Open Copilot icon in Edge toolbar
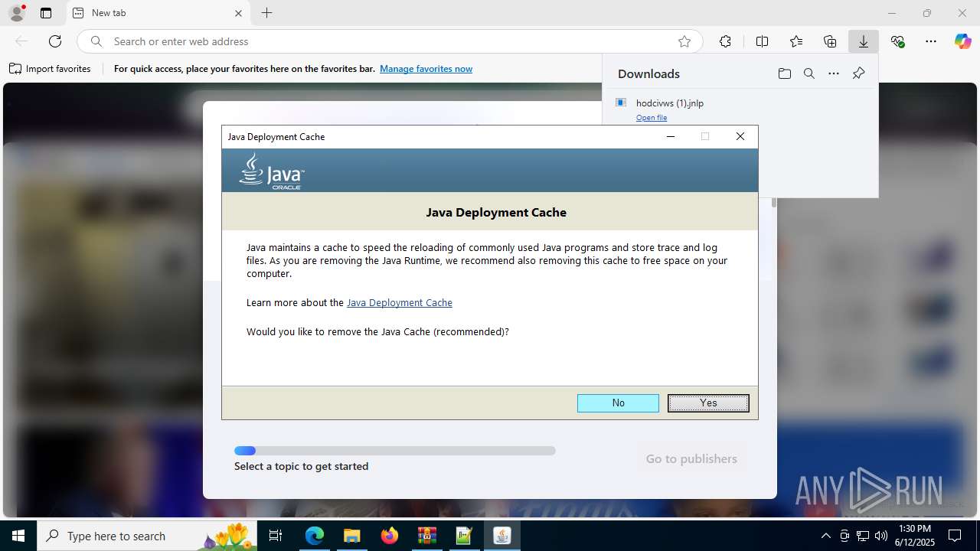The height and width of the screenshot is (551, 980). point(962,41)
